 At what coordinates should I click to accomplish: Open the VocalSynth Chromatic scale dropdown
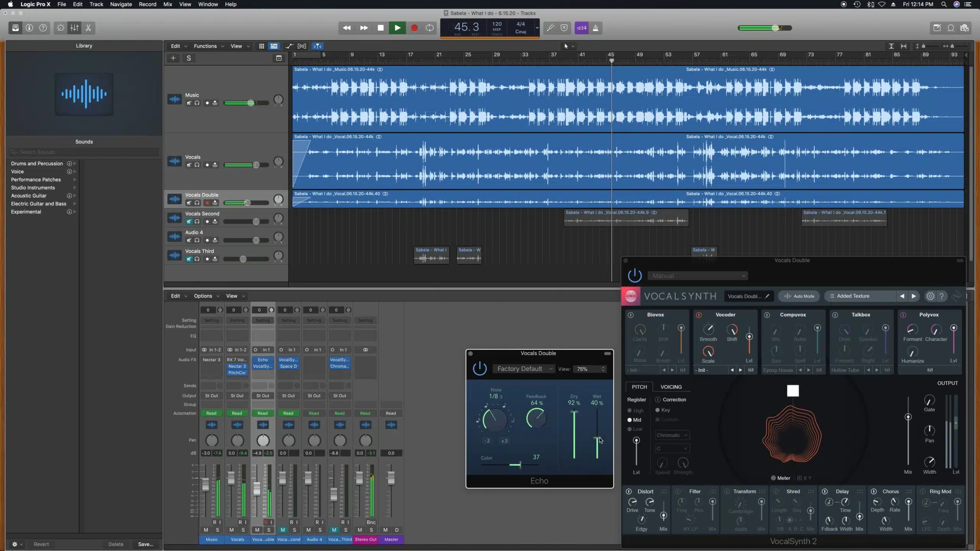pos(672,435)
